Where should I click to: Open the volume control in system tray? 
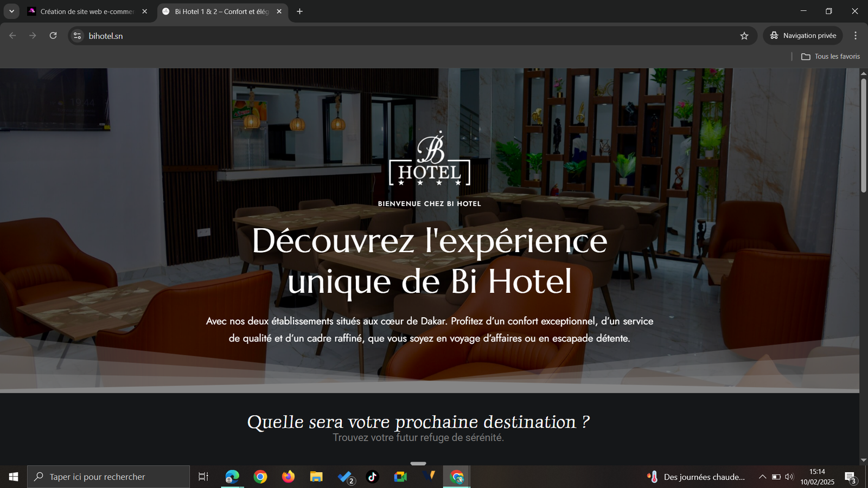[x=789, y=477]
